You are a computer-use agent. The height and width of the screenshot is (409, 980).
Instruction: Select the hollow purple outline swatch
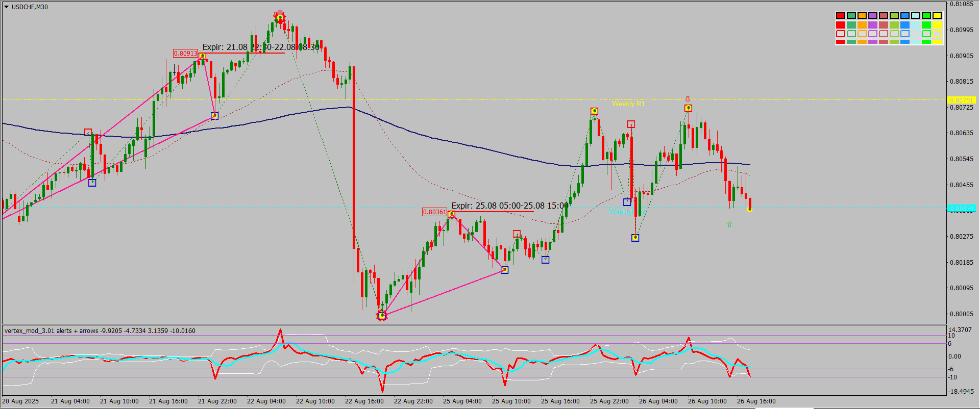pos(873,34)
